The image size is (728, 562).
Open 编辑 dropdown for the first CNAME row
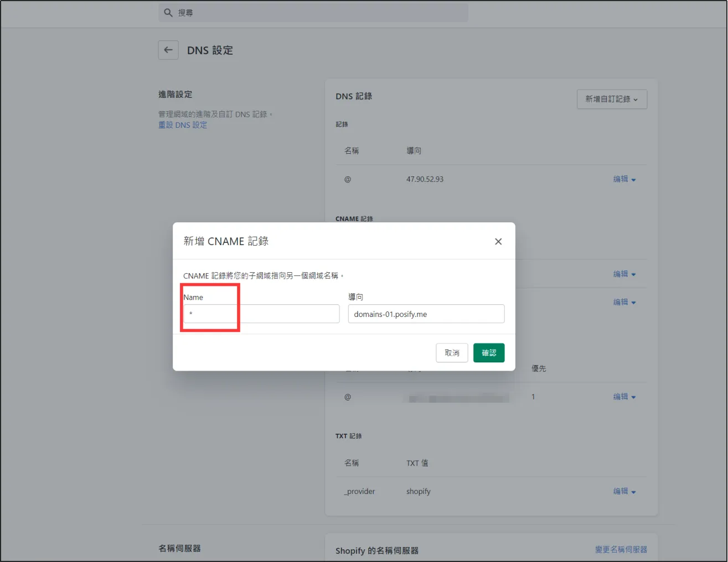[624, 274]
